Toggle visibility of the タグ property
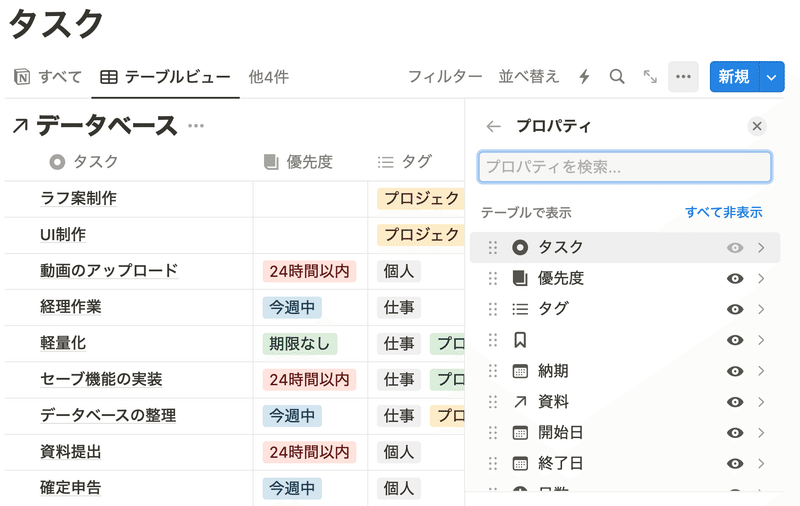This screenshot has width=800, height=506. point(735,310)
